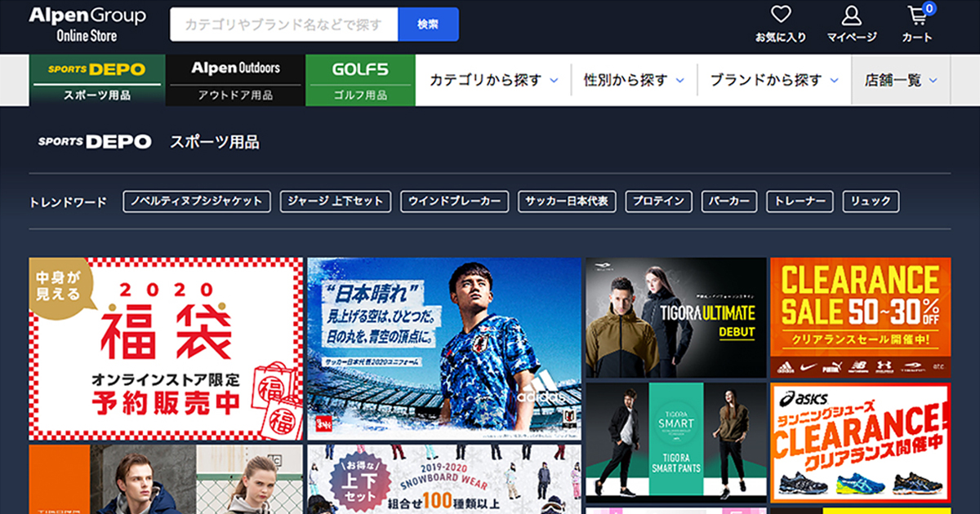Open favorites via the heart icon
This screenshot has height=514, width=980.
click(x=781, y=24)
